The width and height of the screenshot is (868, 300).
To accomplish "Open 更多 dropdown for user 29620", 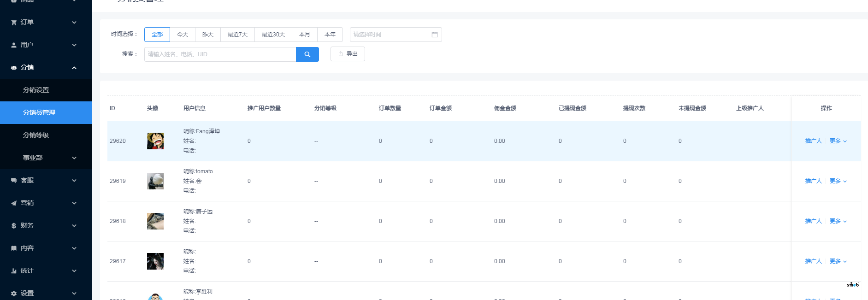I will point(838,141).
